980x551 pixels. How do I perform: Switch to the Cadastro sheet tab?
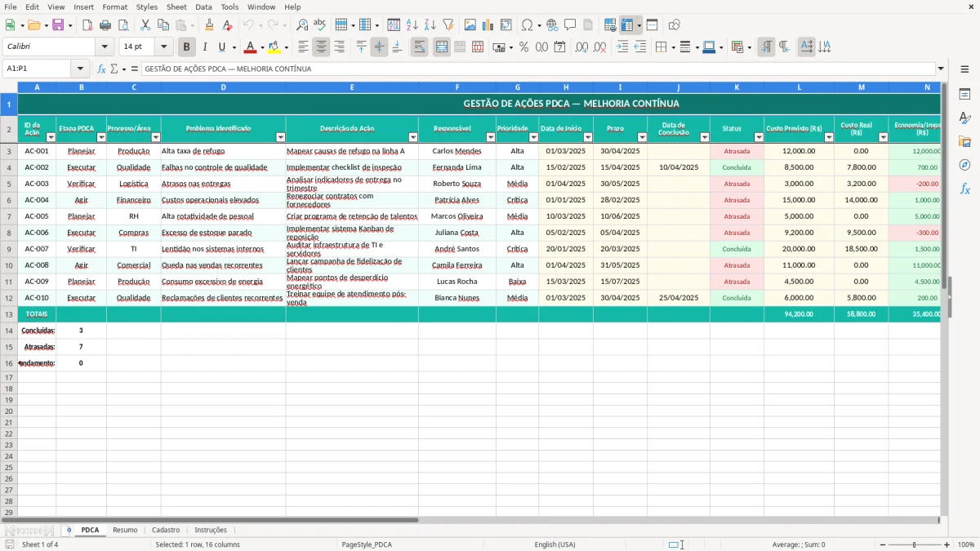(166, 531)
